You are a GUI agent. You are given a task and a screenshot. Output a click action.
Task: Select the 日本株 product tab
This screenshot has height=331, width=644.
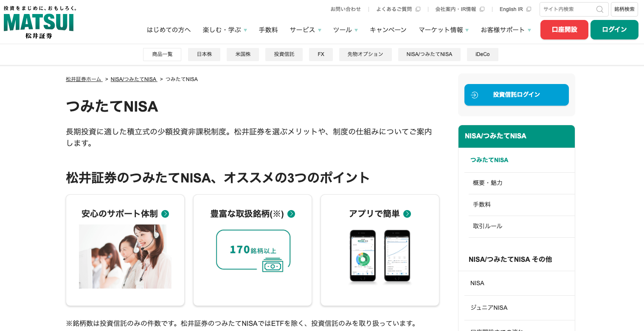tap(204, 54)
